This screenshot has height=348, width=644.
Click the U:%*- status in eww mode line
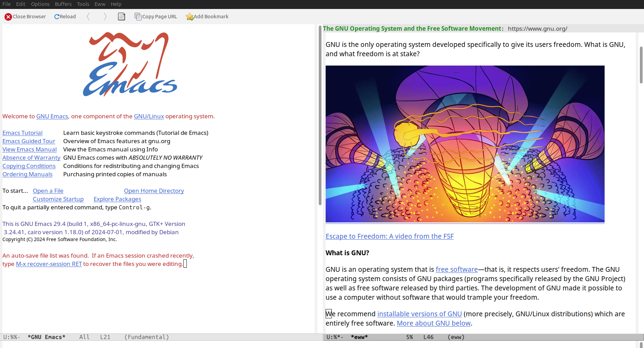(x=335, y=337)
